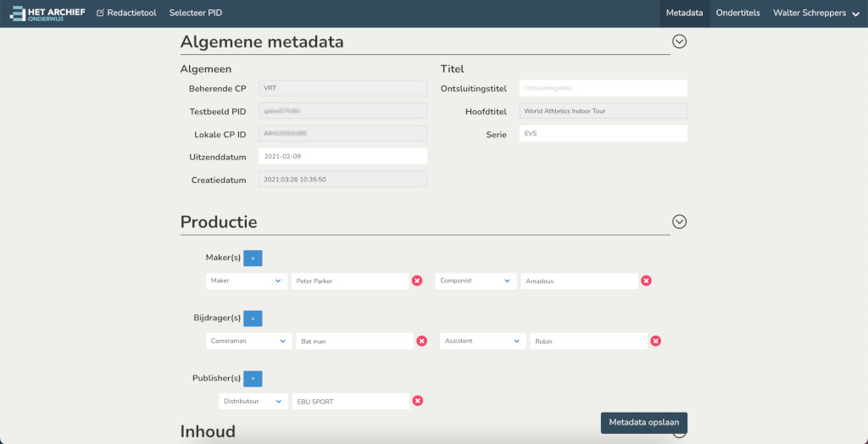Remove the Bat man cameraman entry

[x=422, y=341]
